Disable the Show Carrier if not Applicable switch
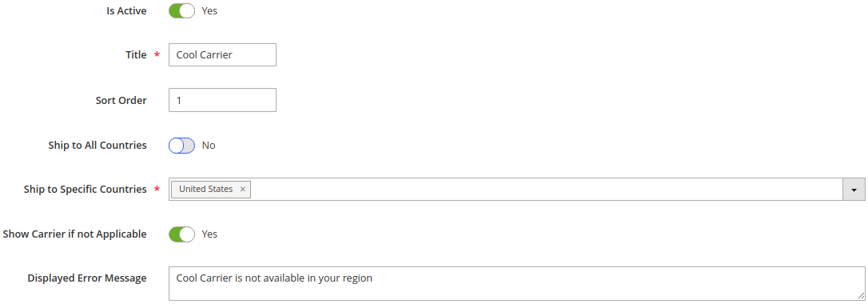Screen dimensions: 868x304 (x=181, y=234)
